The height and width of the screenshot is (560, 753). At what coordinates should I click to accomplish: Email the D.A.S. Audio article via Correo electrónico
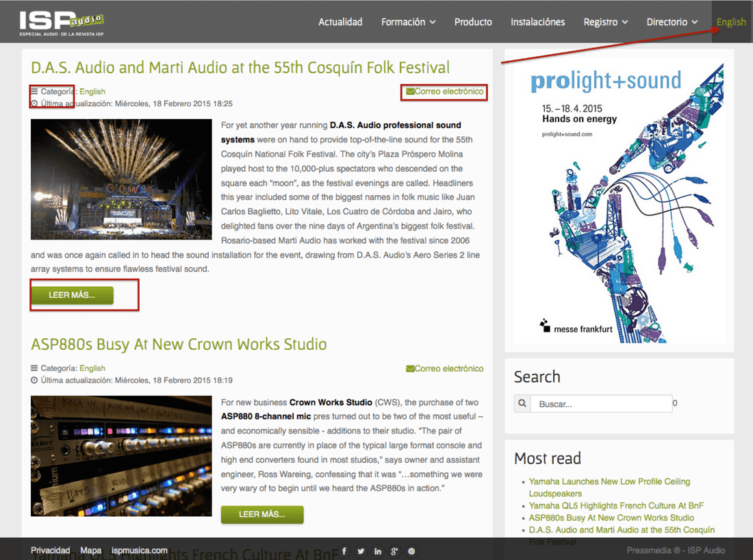pyautogui.click(x=445, y=91)
